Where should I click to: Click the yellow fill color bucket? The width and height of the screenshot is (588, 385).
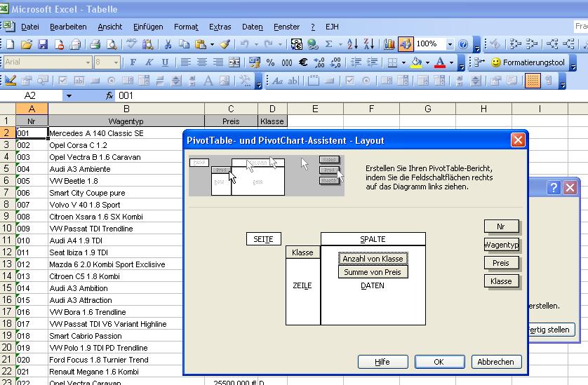click(416, 62)
